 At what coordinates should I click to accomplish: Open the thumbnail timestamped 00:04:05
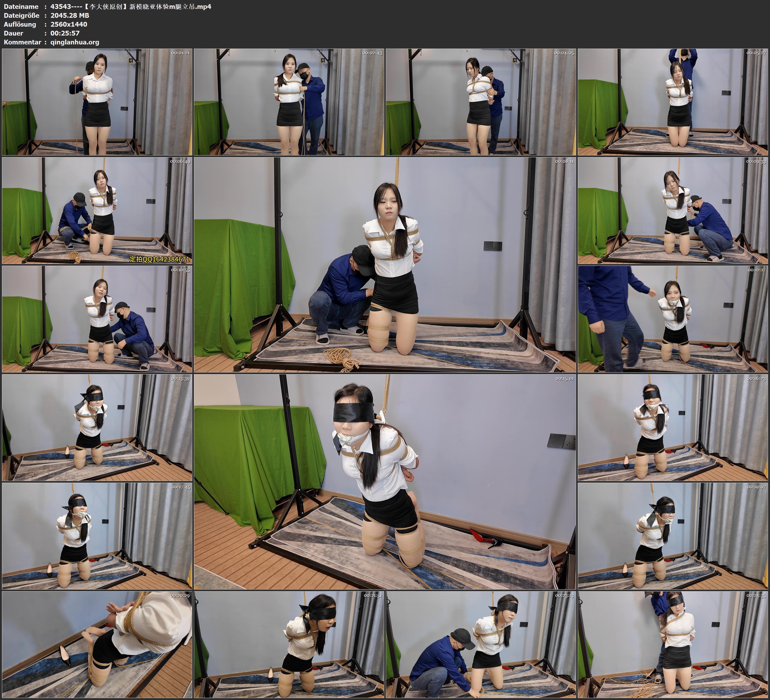pyautogui.click(x=480, y=102)
